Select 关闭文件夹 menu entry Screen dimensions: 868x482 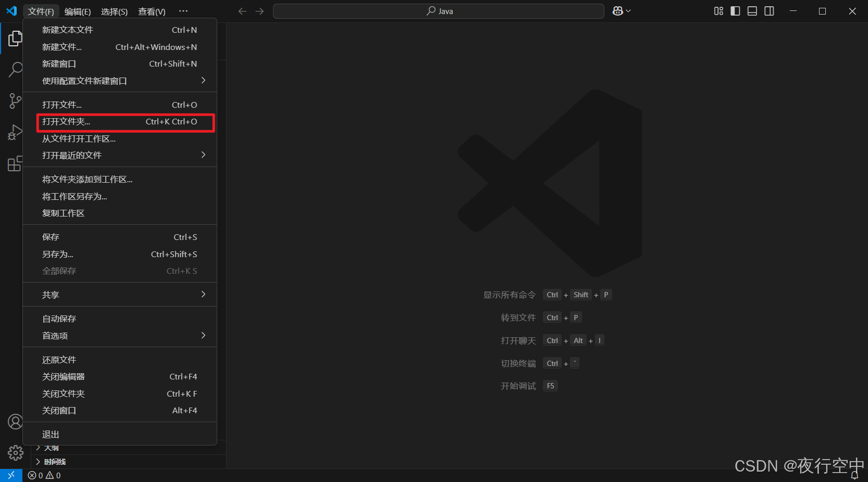[120, 394]
